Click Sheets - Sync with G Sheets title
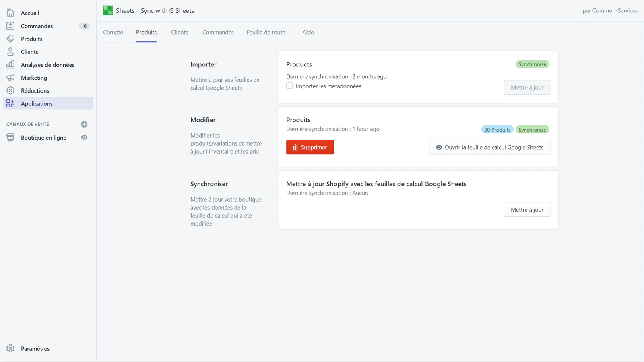The width and height of the screenshot is (644, 362). click(155, 10)
